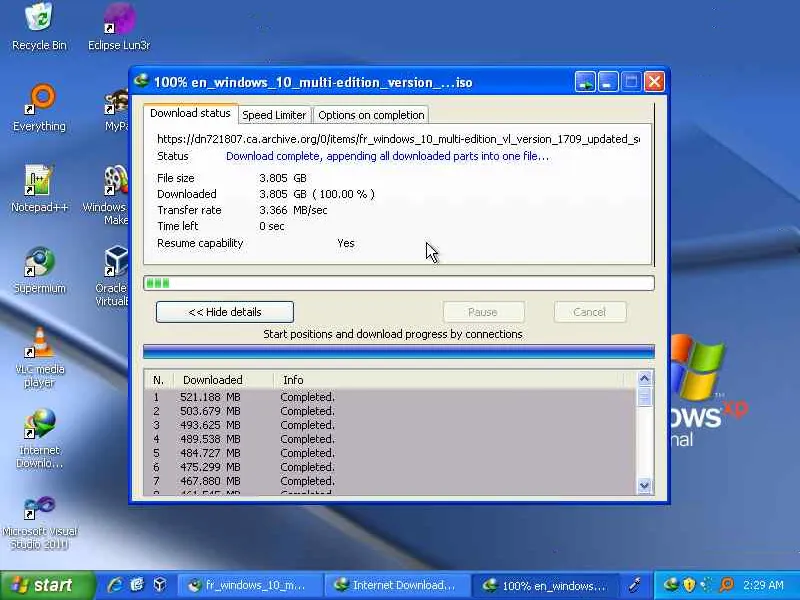Viewport: 800px width, 600px height.
Task: Click the archive.org download URL text
Action: [398, 139]
